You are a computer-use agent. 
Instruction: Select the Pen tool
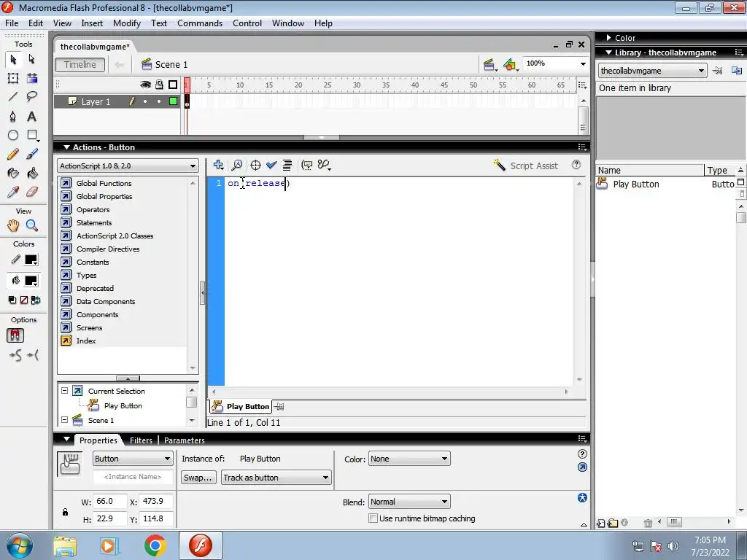[13, 116]
